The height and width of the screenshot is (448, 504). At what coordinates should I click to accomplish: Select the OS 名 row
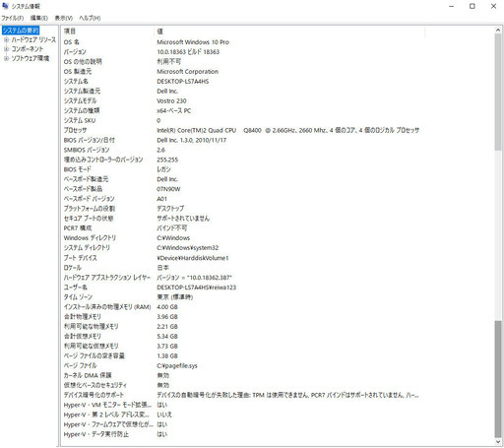(x=243, y=42)
